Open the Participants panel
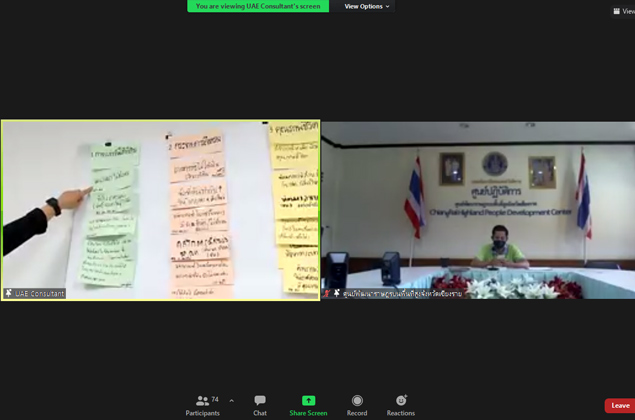 (202, 405)
